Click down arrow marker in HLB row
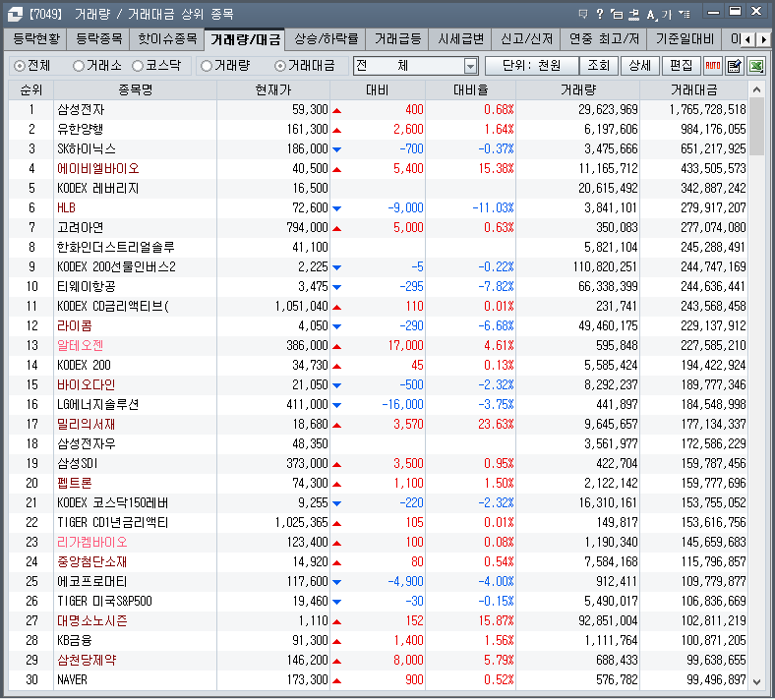 (337, 208)
